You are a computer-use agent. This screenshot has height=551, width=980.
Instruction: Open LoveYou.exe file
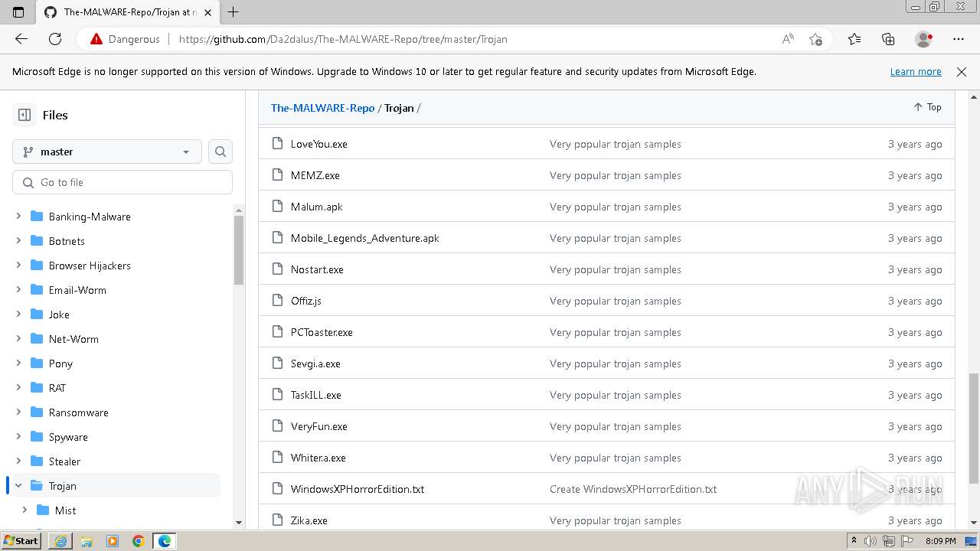(318, 144)
